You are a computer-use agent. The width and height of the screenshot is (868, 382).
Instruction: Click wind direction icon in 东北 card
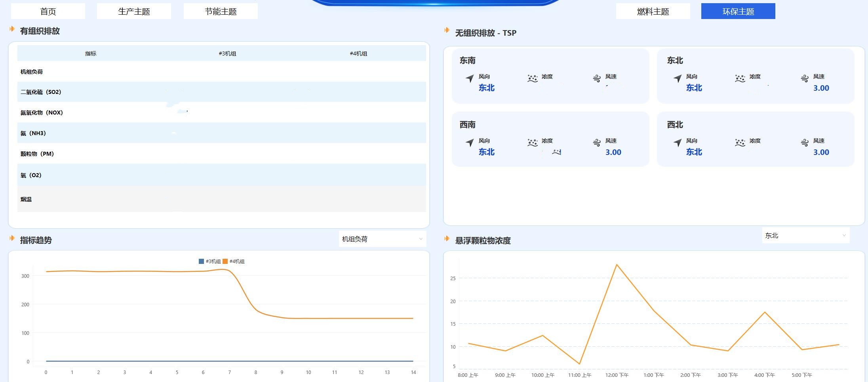coord(678,78)
